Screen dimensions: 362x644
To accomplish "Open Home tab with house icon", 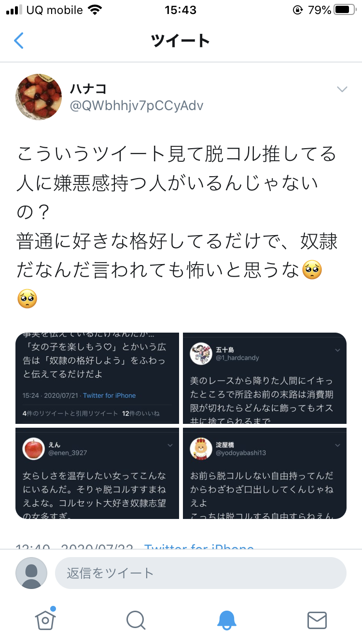I will point(45,619).
